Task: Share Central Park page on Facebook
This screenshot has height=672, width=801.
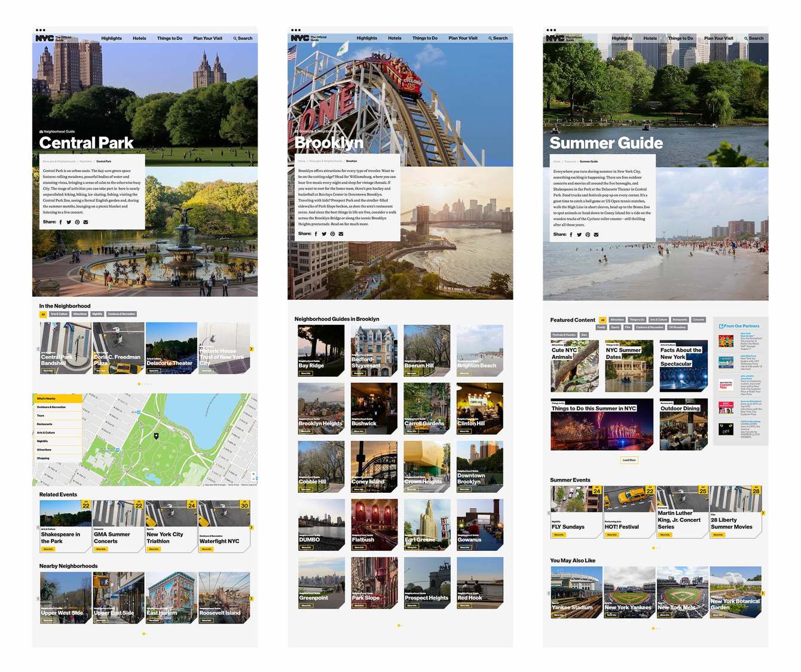Action: 60,222
